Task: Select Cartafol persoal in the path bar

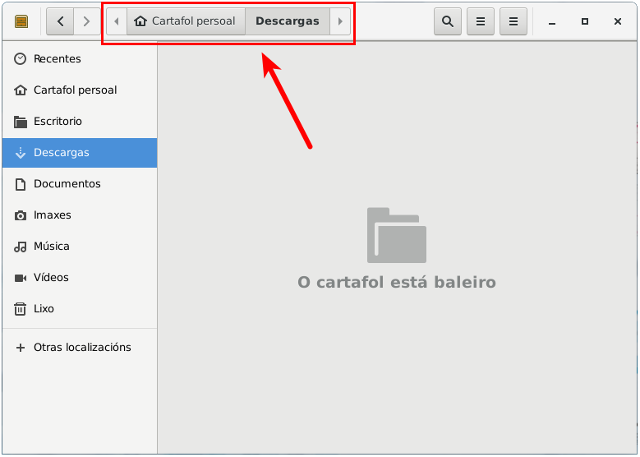Action: [186, 21]
